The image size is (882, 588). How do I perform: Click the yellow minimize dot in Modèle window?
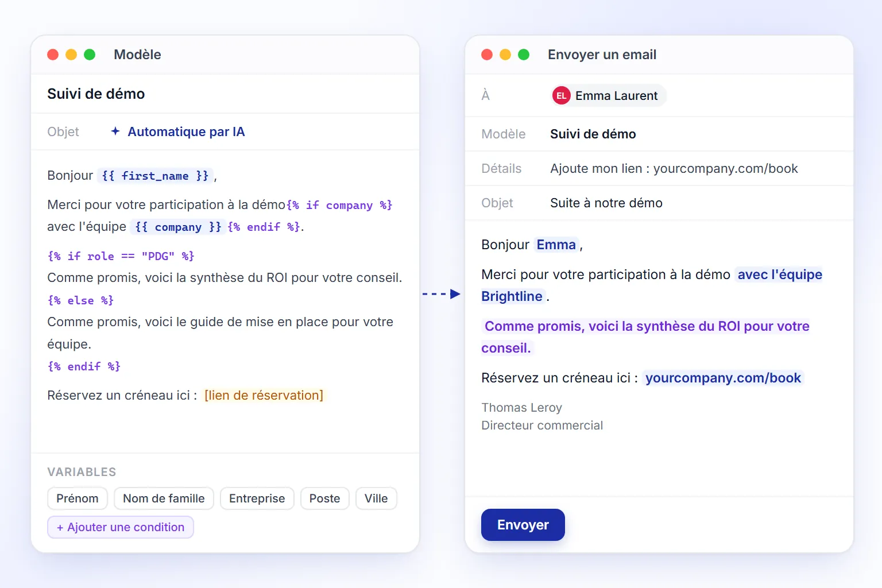click(71, 55)
